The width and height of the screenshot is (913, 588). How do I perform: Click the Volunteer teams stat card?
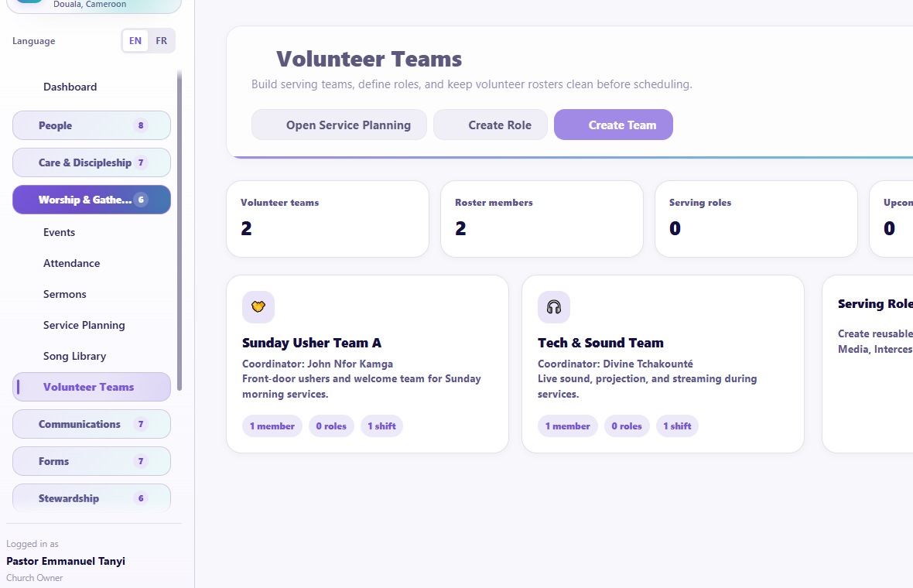click(x=328, y=219)
